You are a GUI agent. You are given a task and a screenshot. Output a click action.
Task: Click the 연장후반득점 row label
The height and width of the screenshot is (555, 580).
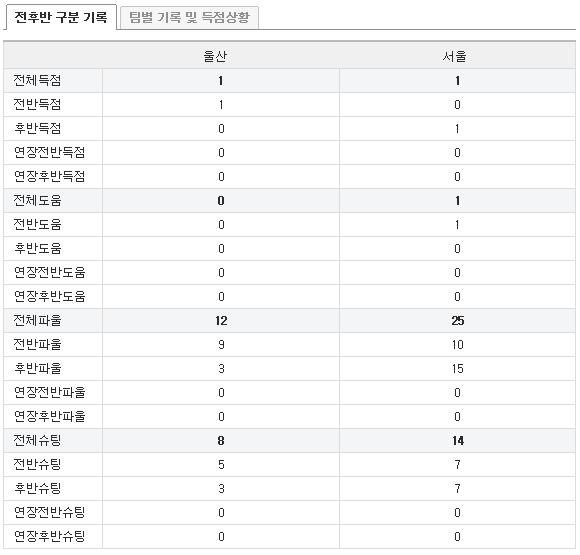click(x=50, y=176)
